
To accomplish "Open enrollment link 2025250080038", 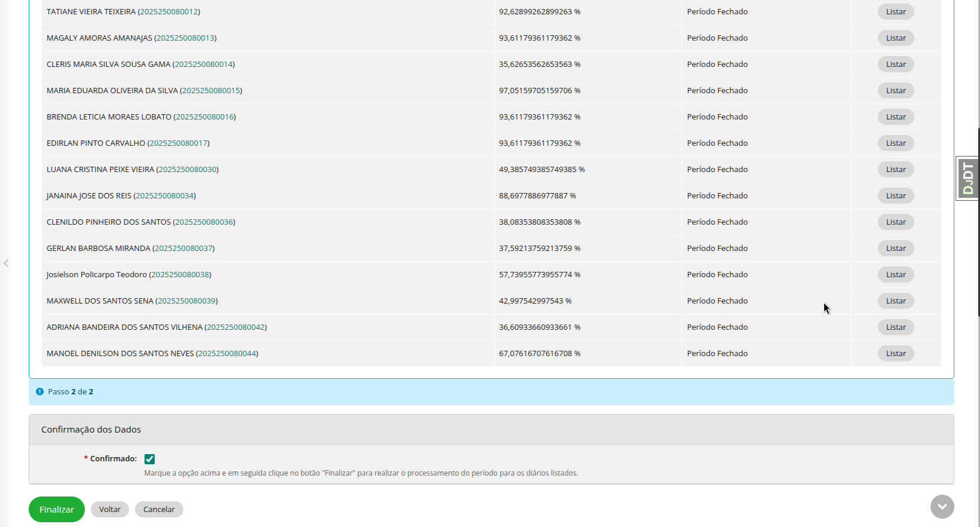I will point(180,274).
